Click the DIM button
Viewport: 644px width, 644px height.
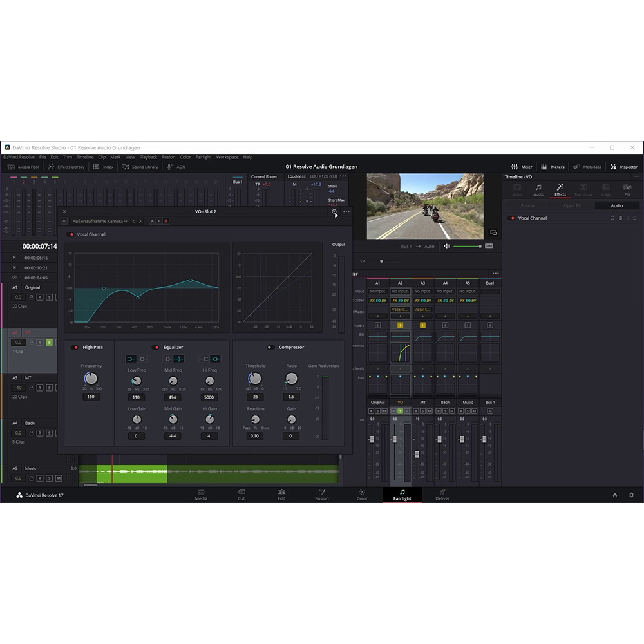[x=488, y=246]
